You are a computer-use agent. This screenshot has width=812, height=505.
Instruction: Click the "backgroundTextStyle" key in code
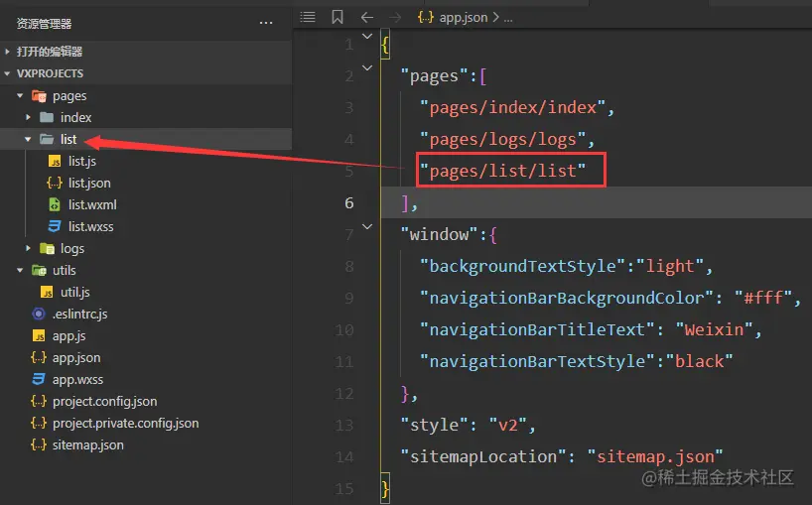(523, 266)
